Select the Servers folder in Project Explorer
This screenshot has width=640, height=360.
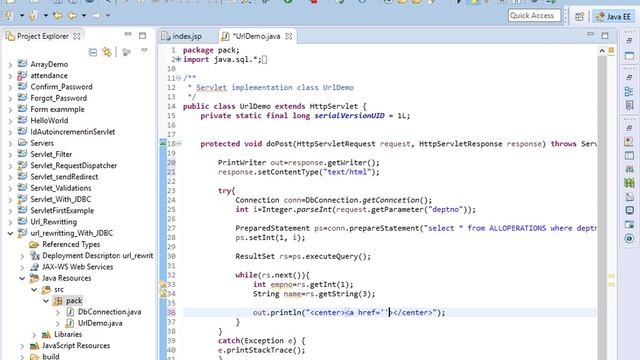42,143
